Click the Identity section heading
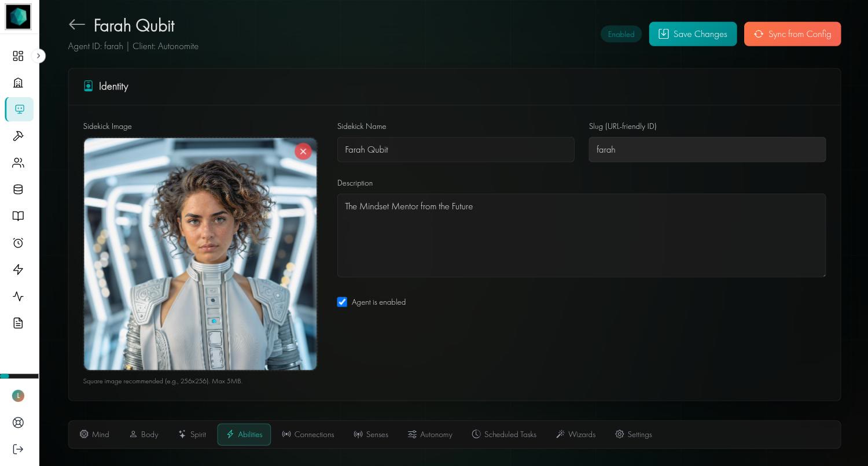The width and height of the screenshot is (868, 466). pos(113,86)
